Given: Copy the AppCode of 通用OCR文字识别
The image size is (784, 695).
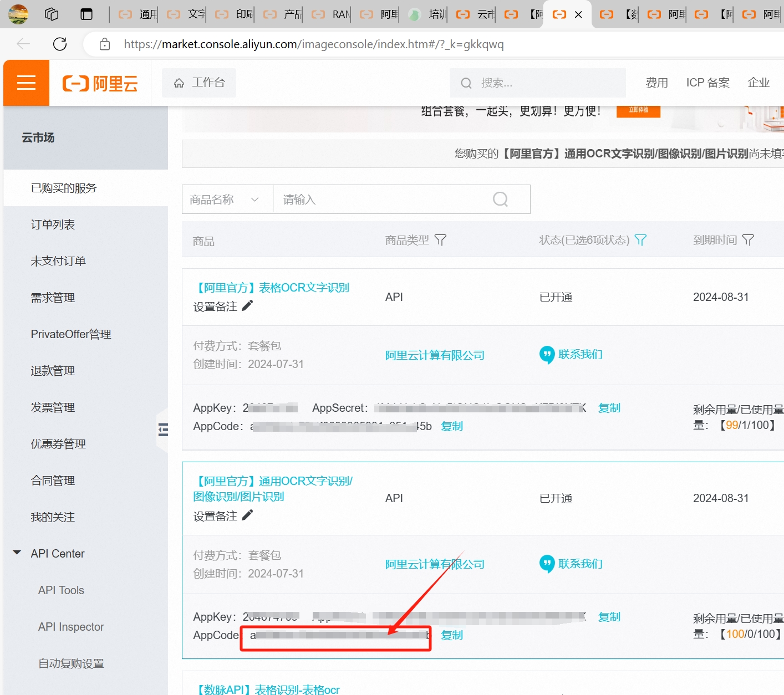Looking at the screenshot, I should [x=451, y=635].
